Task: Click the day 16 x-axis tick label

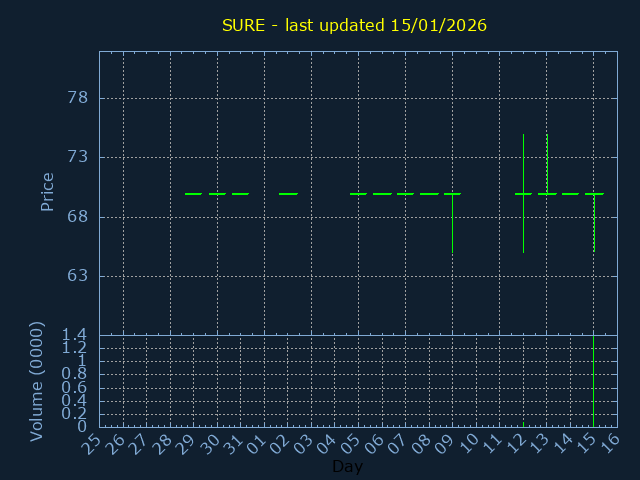Action: coord(609,444)
